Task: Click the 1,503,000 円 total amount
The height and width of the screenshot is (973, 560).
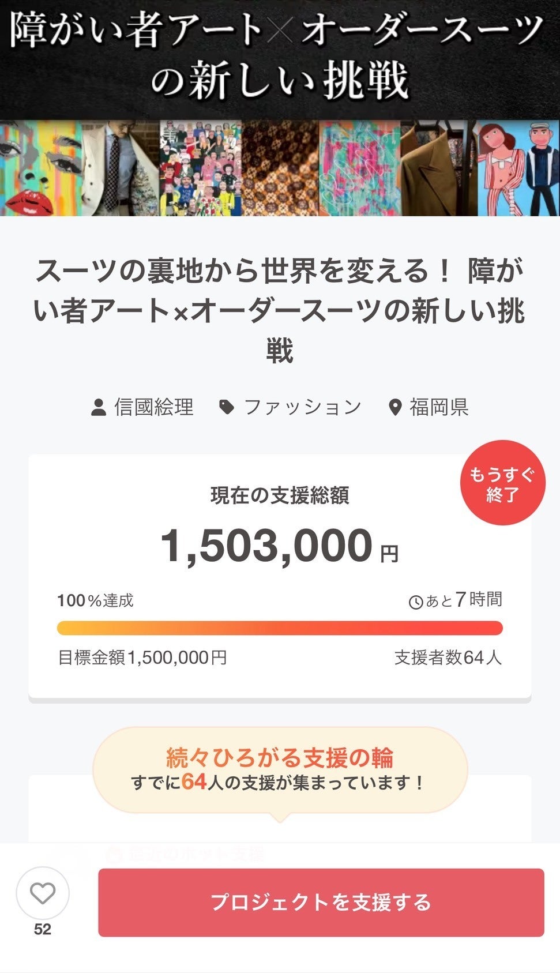Action: click(x=280, y=546)
